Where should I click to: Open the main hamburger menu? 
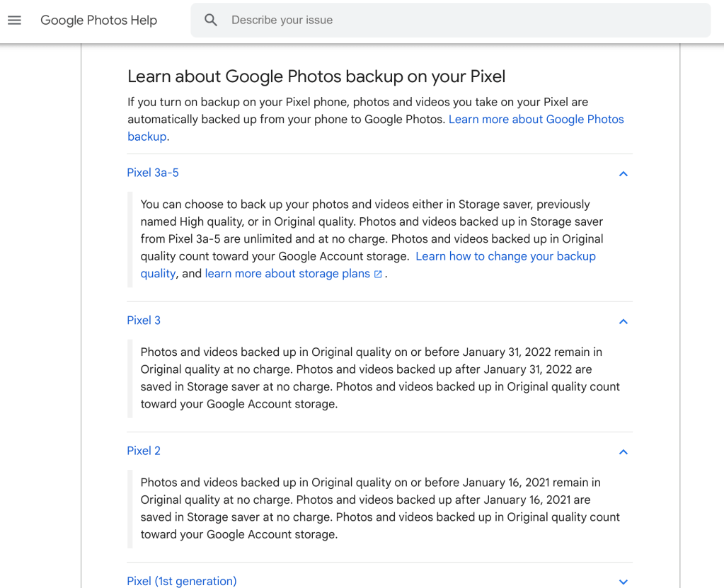pos(14,21)
